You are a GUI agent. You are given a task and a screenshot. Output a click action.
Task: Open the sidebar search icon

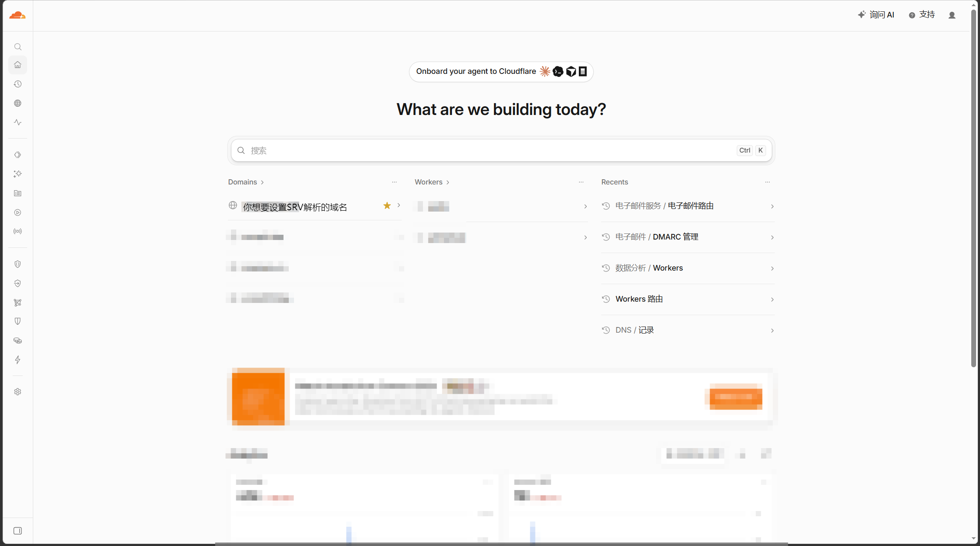click(x=17, y=47)
